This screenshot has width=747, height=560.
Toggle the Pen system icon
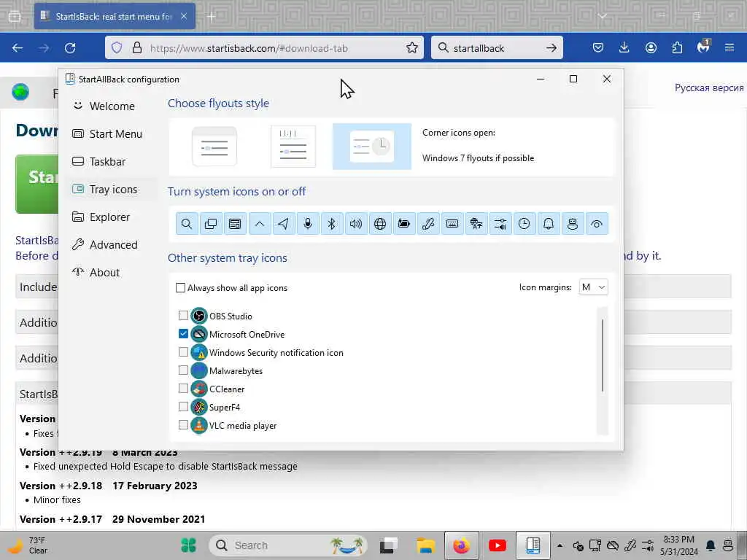click(x=428, y=224)
